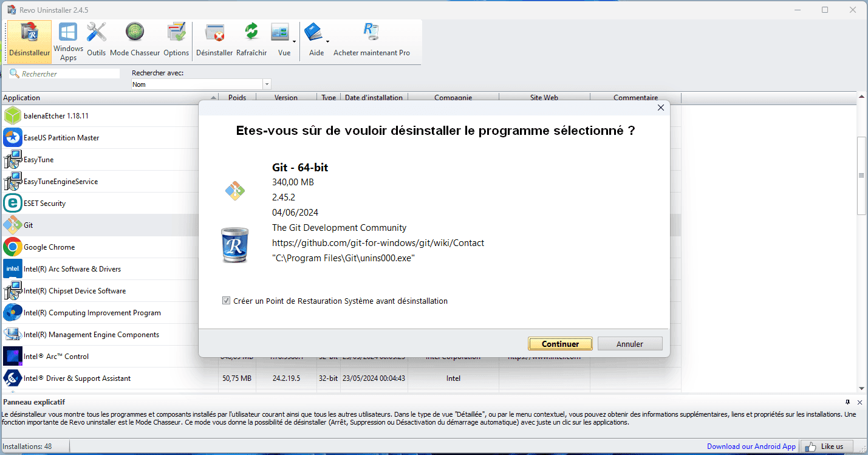Sort by the Date d'installation header
This screenshot has width=868, height=455.
point(374,97)
